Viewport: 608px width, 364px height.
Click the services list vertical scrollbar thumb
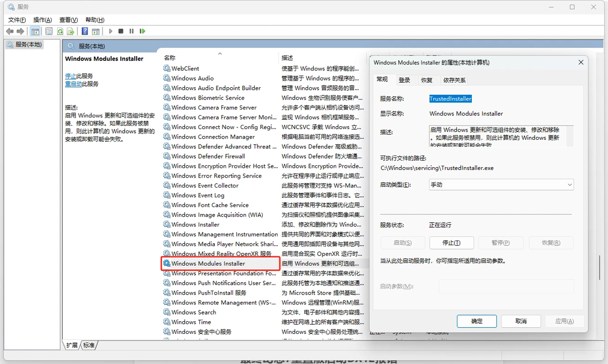tap(599, 268)
